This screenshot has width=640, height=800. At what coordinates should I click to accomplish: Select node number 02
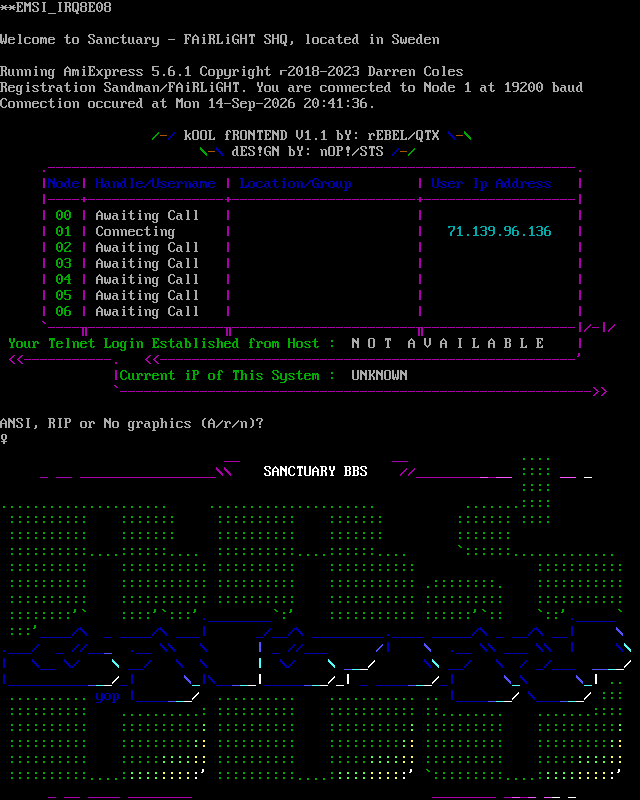click(x=63, y=247)
